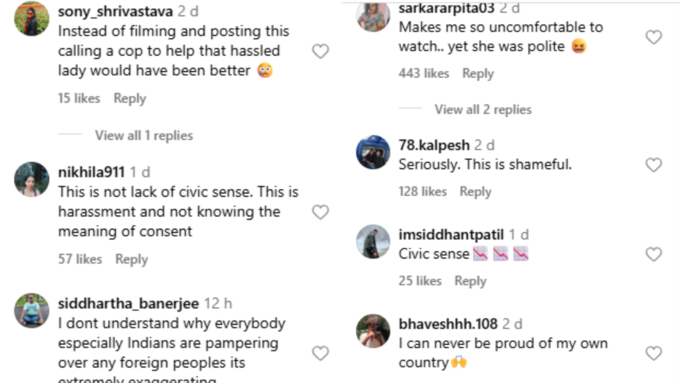Open bhaveshhh.108's profile avatar

373,331
